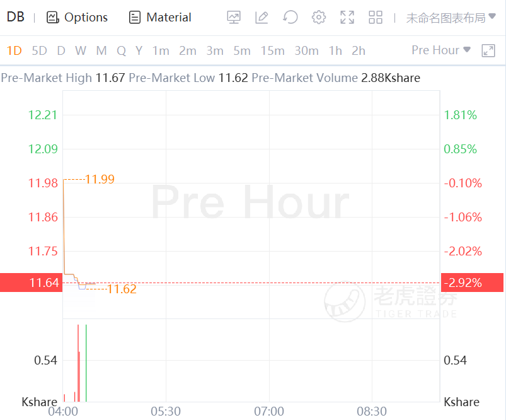Select the 30m interval button
506x420 pixels.
coord(306,50)
